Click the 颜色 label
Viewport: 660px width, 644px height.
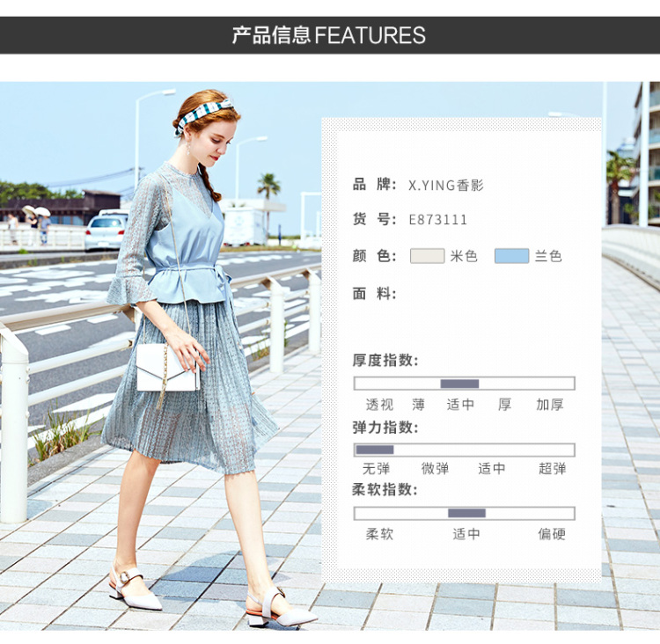[374, 255]
